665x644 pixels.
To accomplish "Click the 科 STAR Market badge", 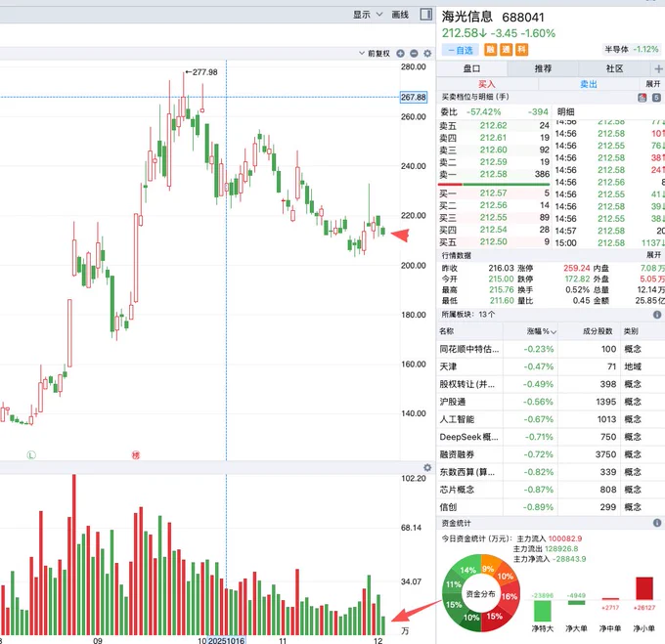I will coord(521,50).
